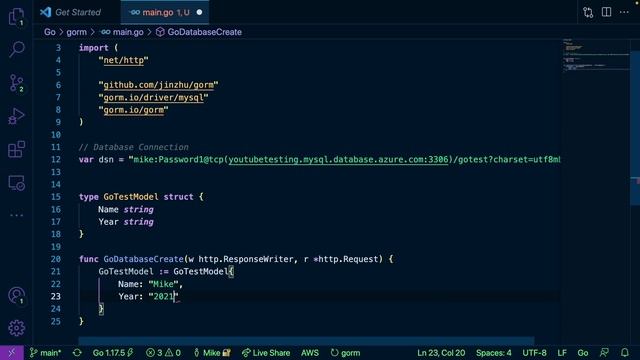This screenshot has width=640, height=360.
Task: Change end of line sequence LF
Action: 562,353
